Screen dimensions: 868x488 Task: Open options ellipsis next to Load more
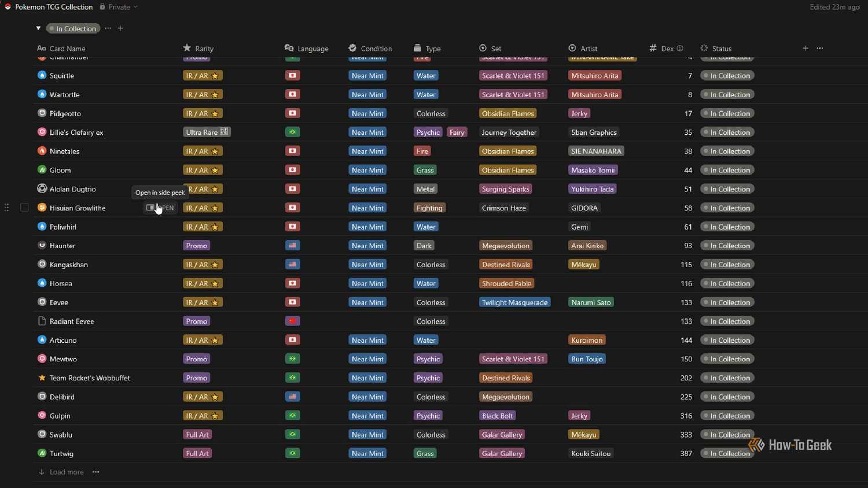tap(96, 472)
